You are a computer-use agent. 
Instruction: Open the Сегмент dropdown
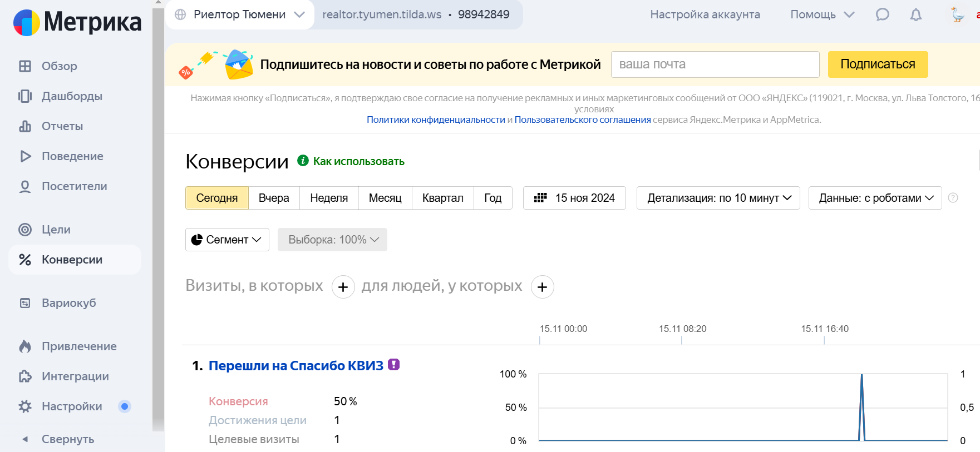[227, 240]
